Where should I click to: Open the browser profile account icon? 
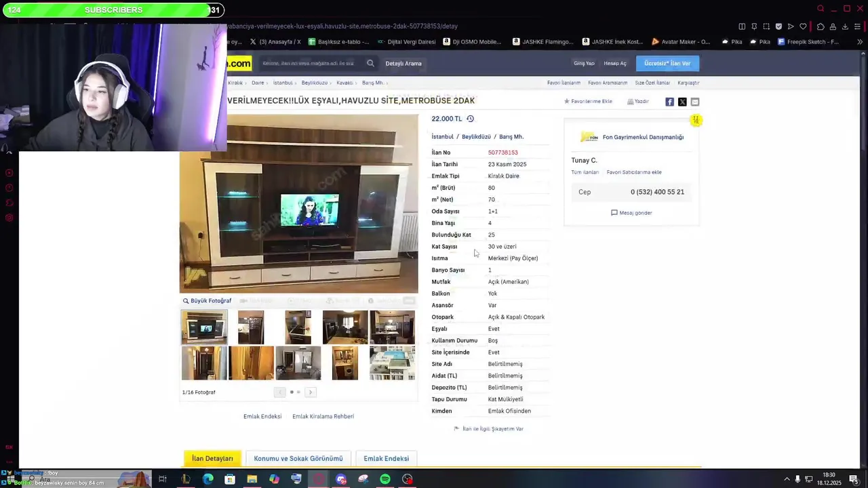[833, 26]
